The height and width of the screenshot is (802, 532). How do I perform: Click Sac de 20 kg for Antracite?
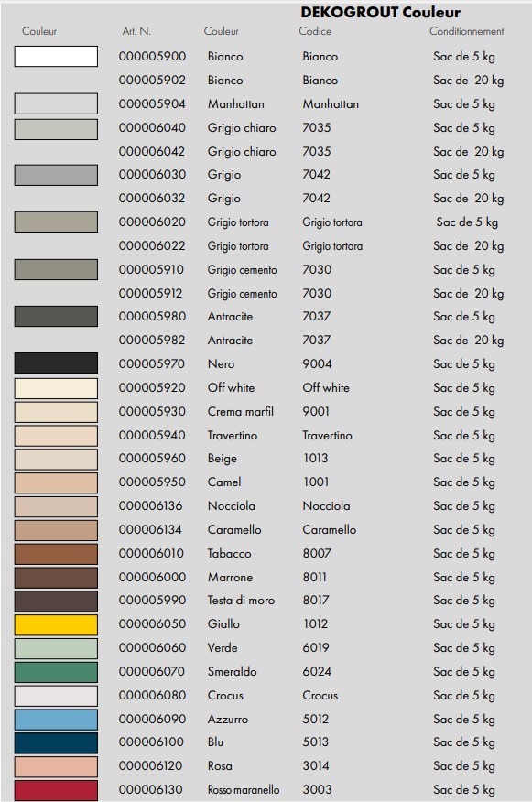click(x=469, y=341)
